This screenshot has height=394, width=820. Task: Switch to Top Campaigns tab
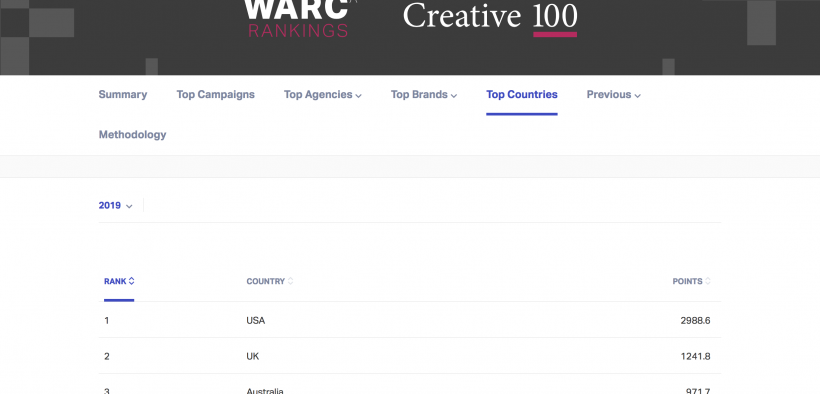[x=215, y=95]
